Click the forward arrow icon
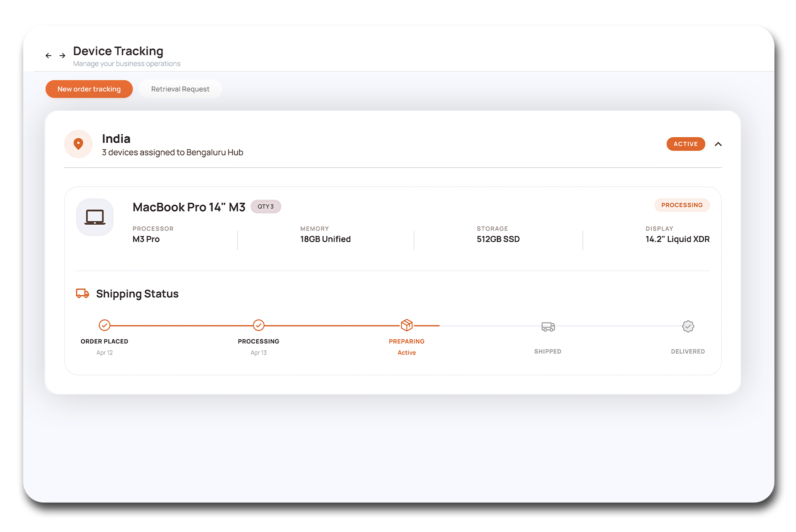 point(62,56)
